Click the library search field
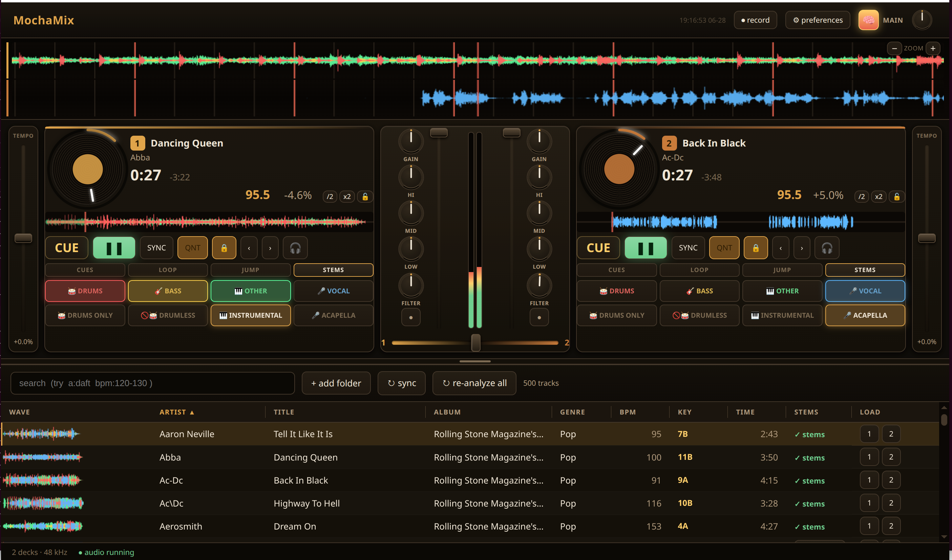 153,383
